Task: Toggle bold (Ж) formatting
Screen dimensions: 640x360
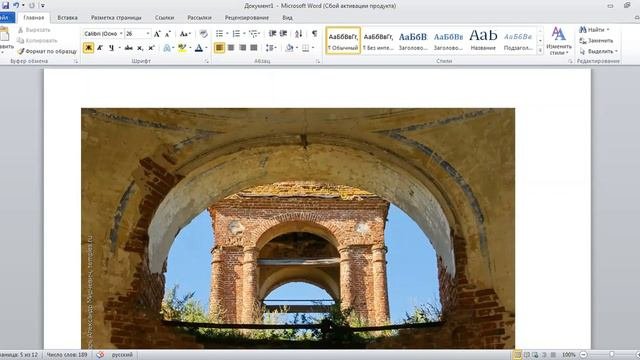Action: [x=89, y=48]
